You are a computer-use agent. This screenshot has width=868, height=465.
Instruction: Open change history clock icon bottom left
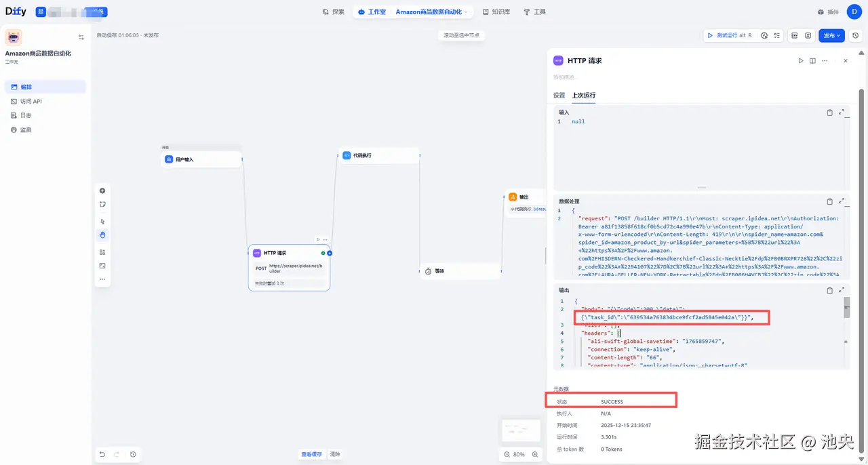(133, 454)
